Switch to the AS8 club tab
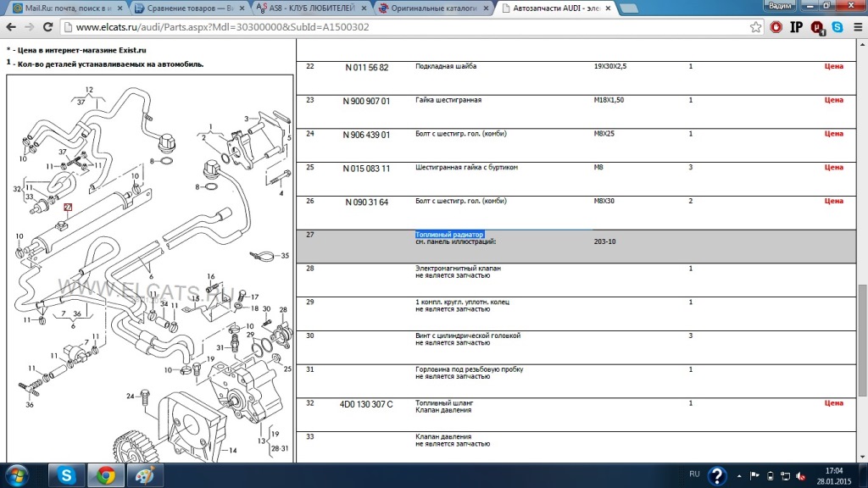 click(x=309, y=8)
